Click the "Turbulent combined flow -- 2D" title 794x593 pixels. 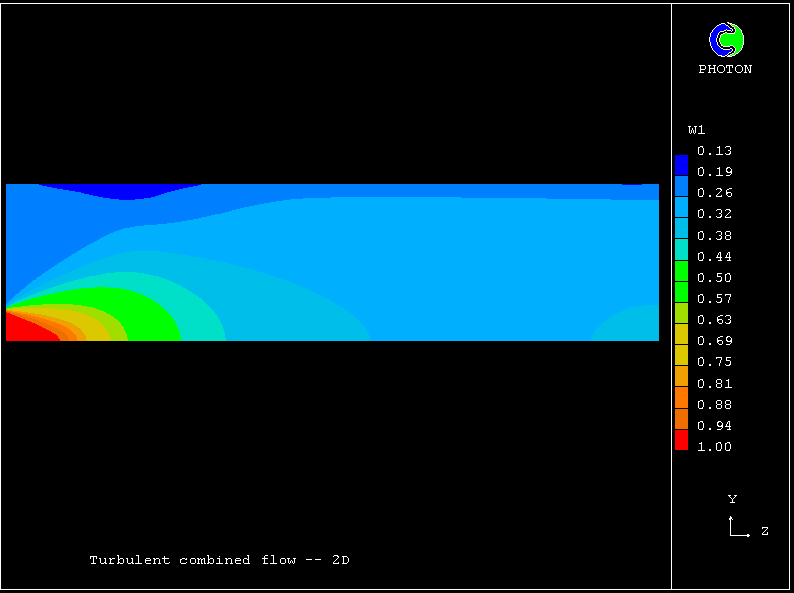click(x=219, y=560)
